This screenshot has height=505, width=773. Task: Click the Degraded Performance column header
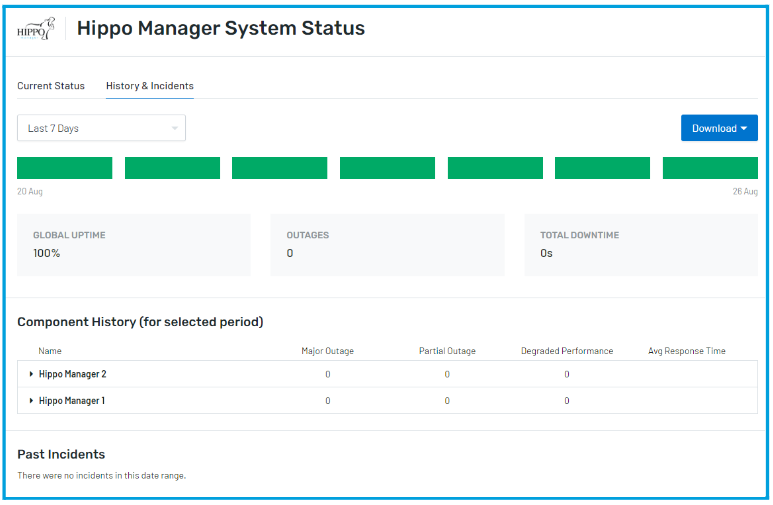[x=567, y=351]
